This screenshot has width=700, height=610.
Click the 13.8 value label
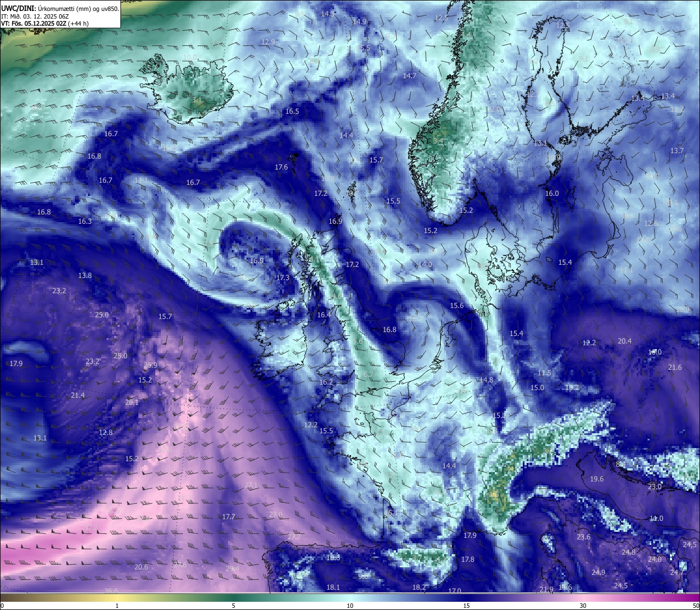(x=85, y=275)
